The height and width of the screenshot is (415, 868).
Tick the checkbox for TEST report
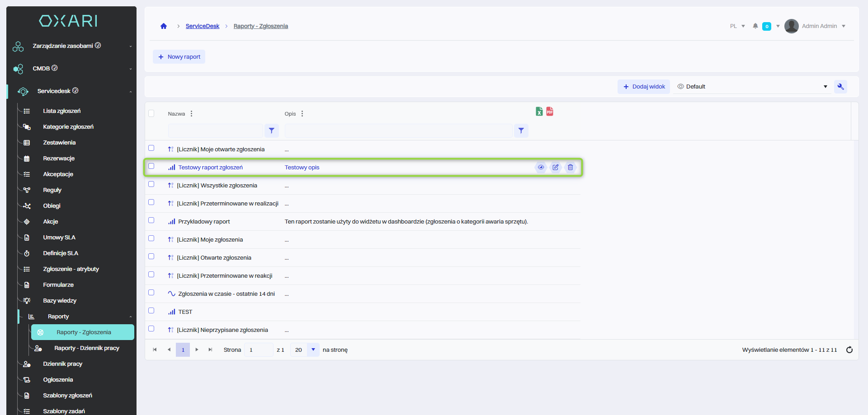pyautogui.click(x=151, y=311)
